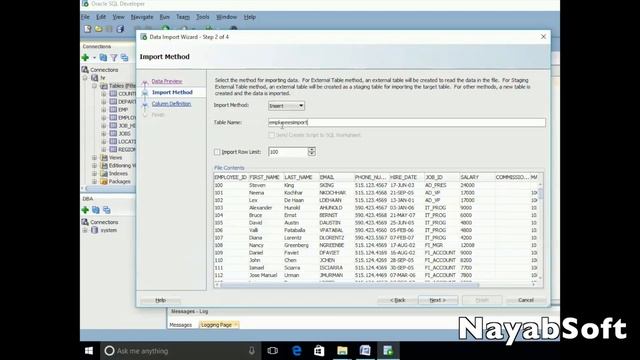The image size is (640, 360).
Task: Select the system connection in DBA panel
Action: point(109,230)
